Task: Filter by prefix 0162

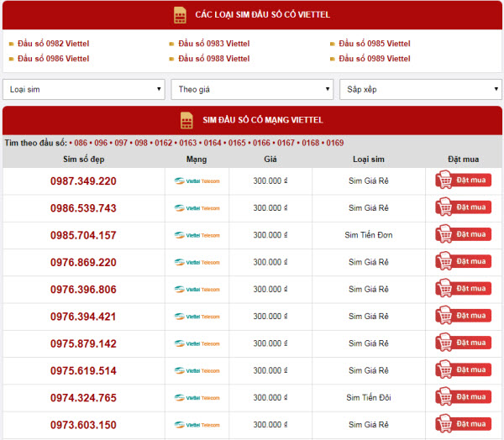Action: click(164, 143)
